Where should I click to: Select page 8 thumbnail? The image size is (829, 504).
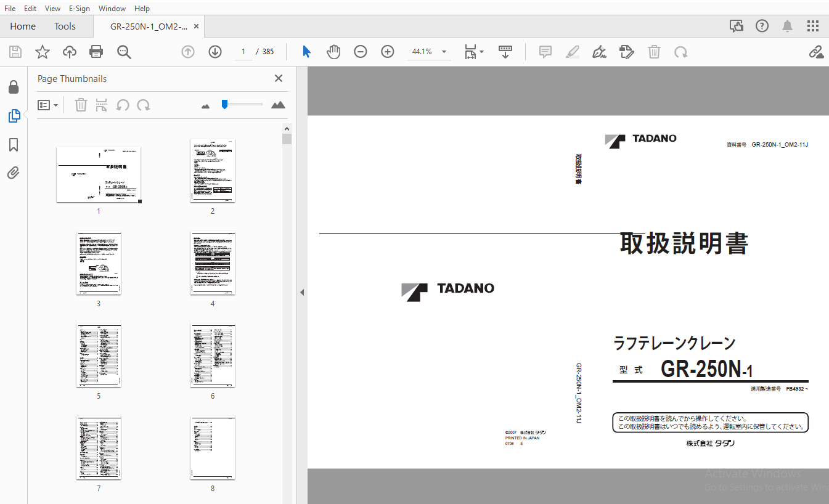coord(213,448)
